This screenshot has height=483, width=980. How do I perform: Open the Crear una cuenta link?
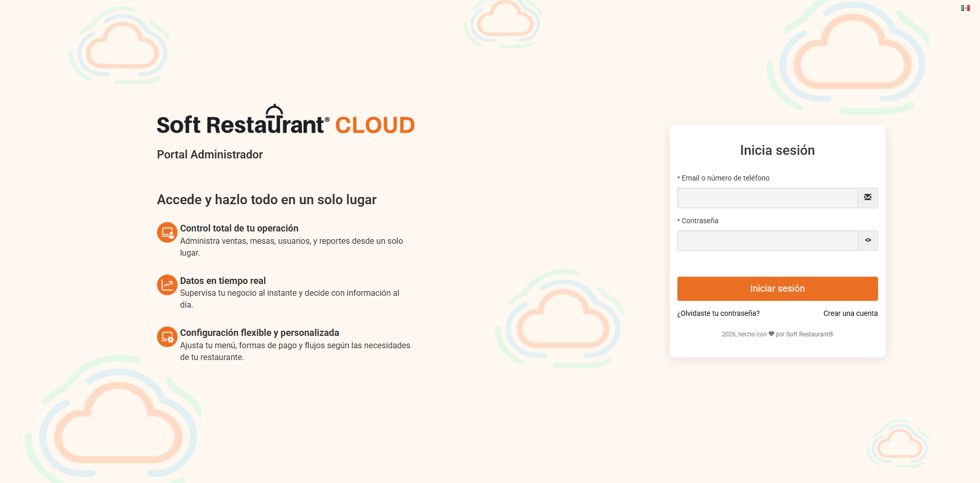pos(850,313)
